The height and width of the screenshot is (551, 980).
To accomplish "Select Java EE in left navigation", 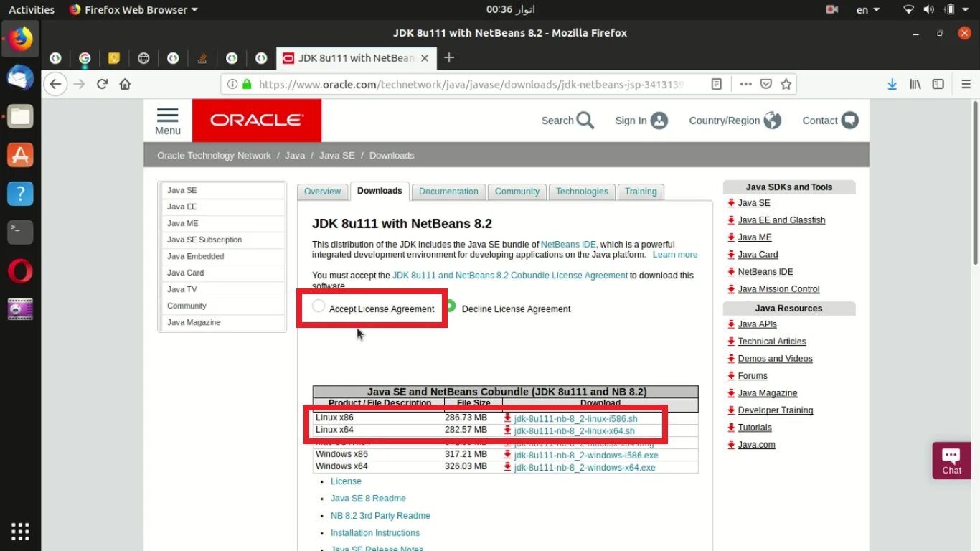I will tap(223, 207).
